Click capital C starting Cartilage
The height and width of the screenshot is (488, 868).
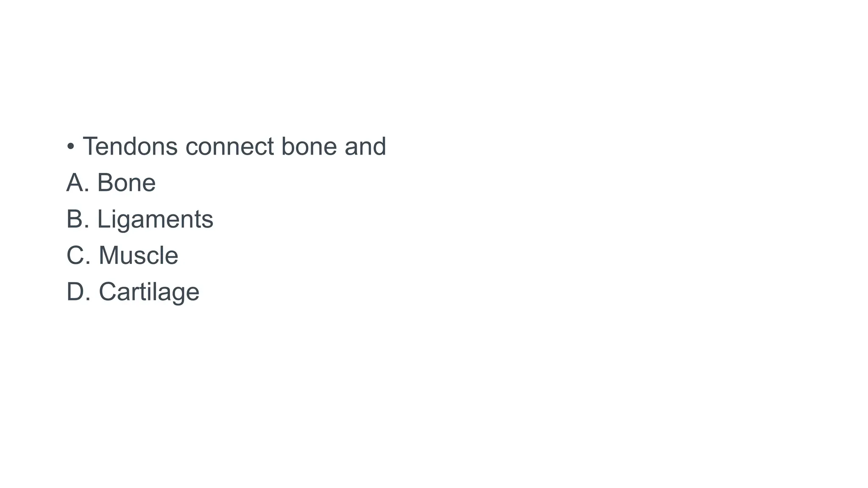(x=108, y=292)
